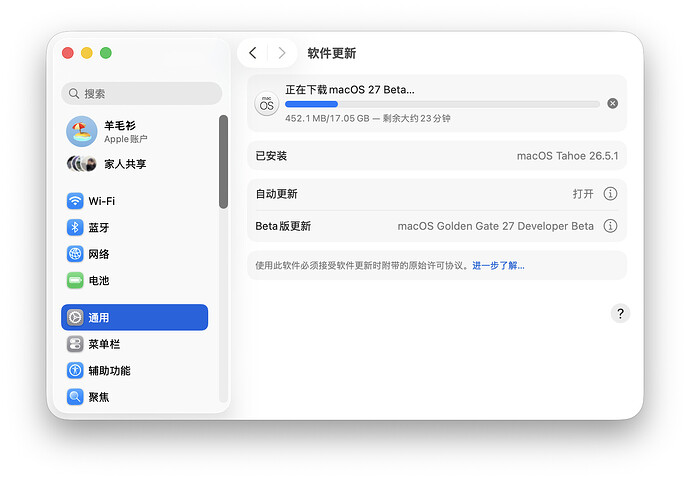Click the search magnifier icon in sidebar
This screenshot has width=690, height=480.
tap(74, 93)
